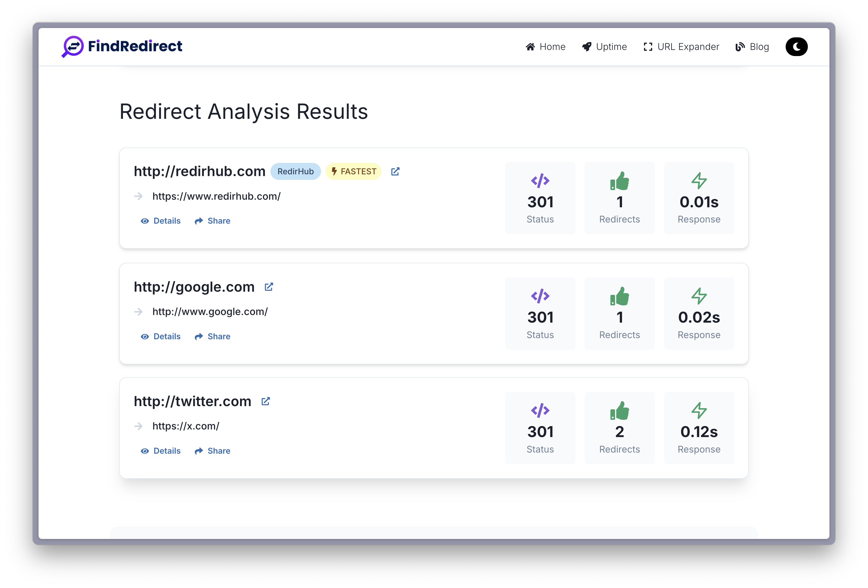
Task: Click the redirhub.com thumbs-up redirects icon
Action: [x=620, y=181]
